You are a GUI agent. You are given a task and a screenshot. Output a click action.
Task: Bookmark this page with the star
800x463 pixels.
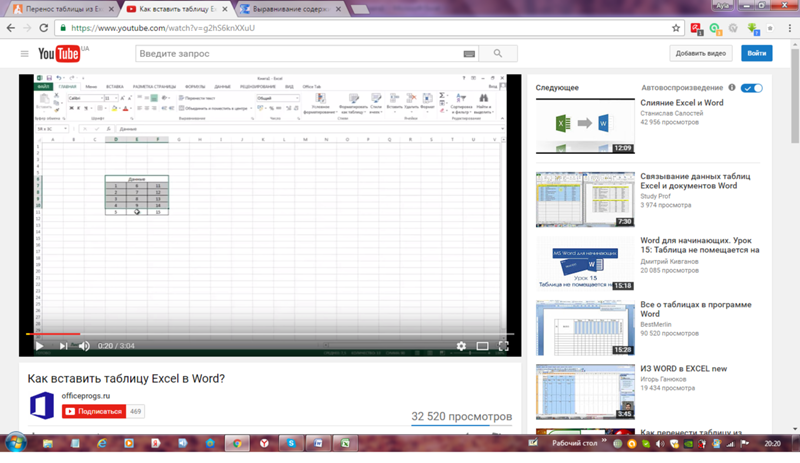coord(676,28)
